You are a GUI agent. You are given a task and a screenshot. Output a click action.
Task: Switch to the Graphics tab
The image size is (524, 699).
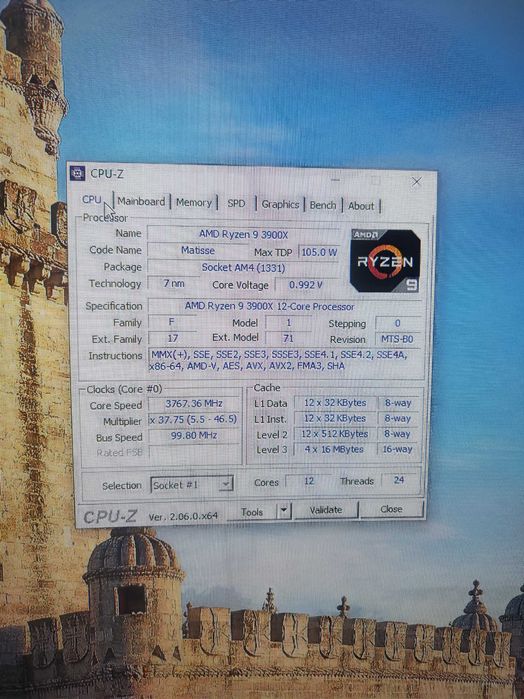point(280,204)
